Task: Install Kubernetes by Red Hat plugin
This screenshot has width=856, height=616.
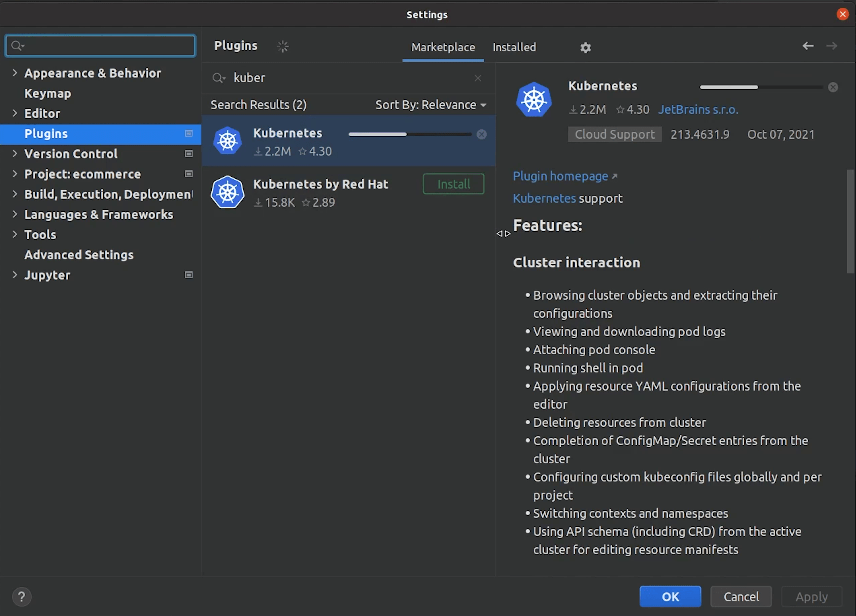Action: 453,184
